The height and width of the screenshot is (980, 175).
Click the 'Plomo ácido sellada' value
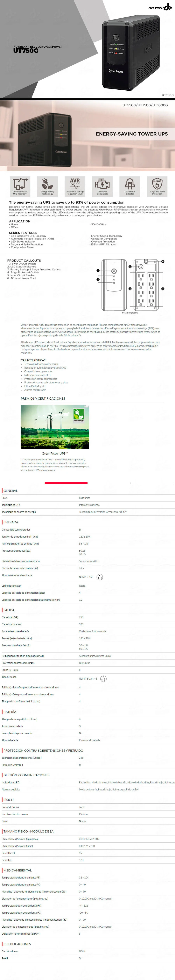90,740
